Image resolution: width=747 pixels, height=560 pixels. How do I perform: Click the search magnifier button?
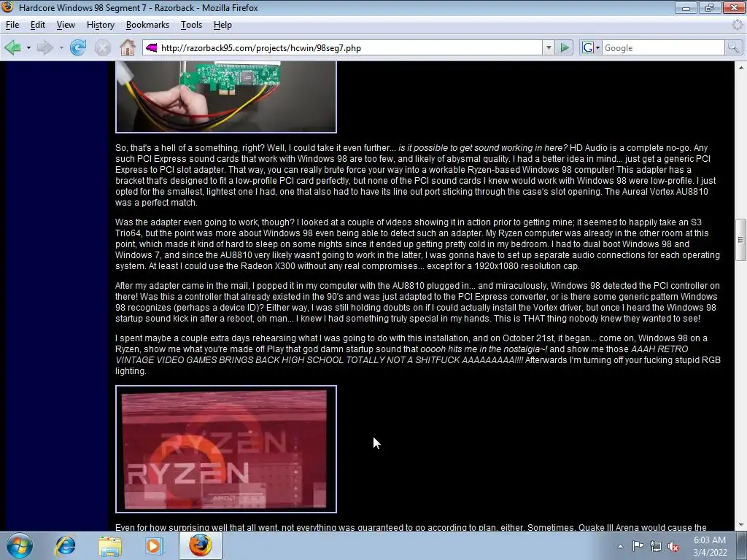click(x=733, y=47)
